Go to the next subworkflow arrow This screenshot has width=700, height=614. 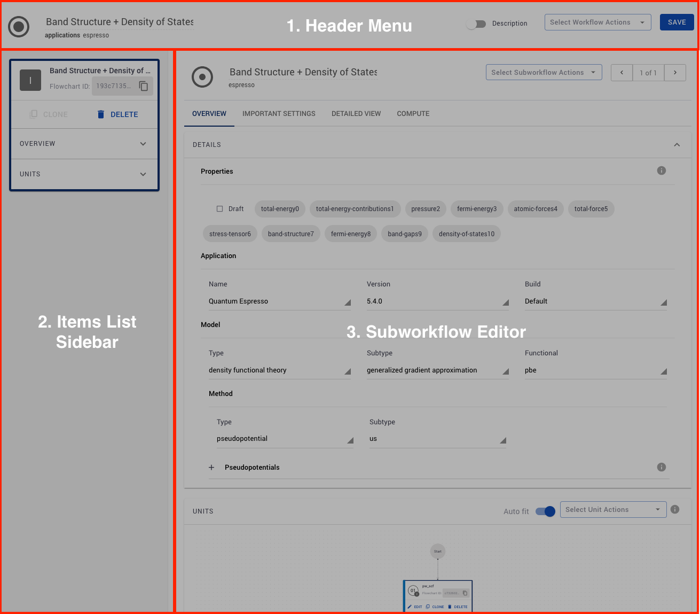pos(675,73)
